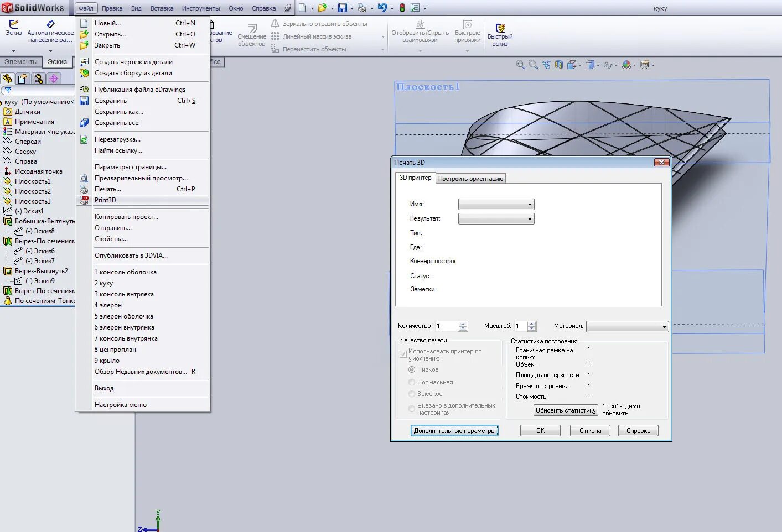Screen dimensions: 782x532
Task: Click the Edit Appearance color ball icon
Action: [x=626, y=65]
